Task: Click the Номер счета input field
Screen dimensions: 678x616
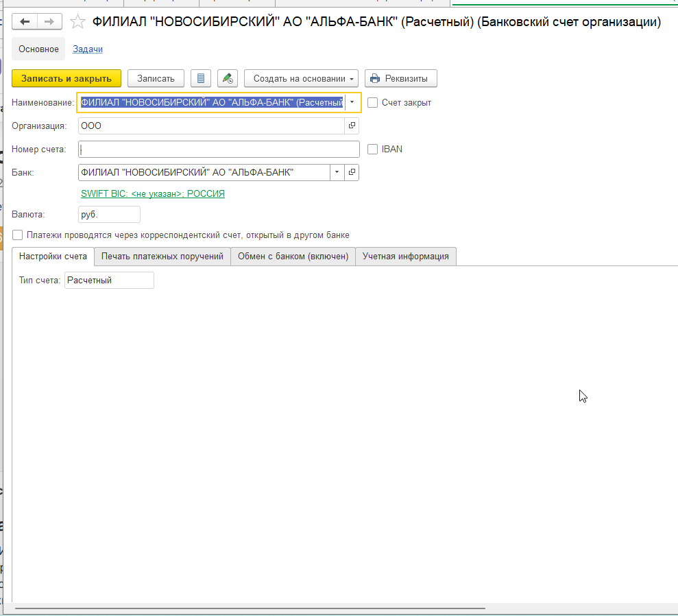Action: point(219,150)
